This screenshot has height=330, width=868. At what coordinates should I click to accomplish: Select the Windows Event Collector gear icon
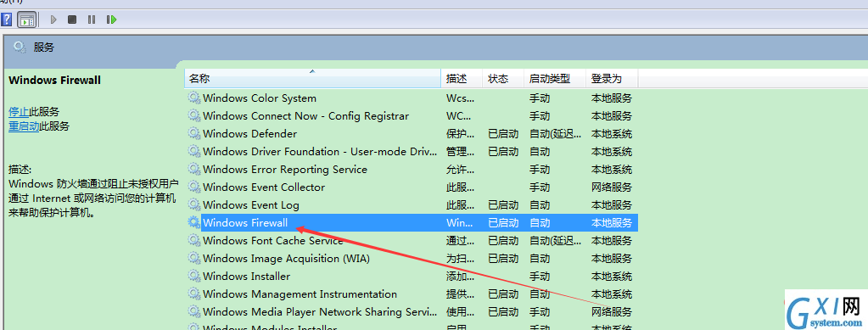[193, 187]
